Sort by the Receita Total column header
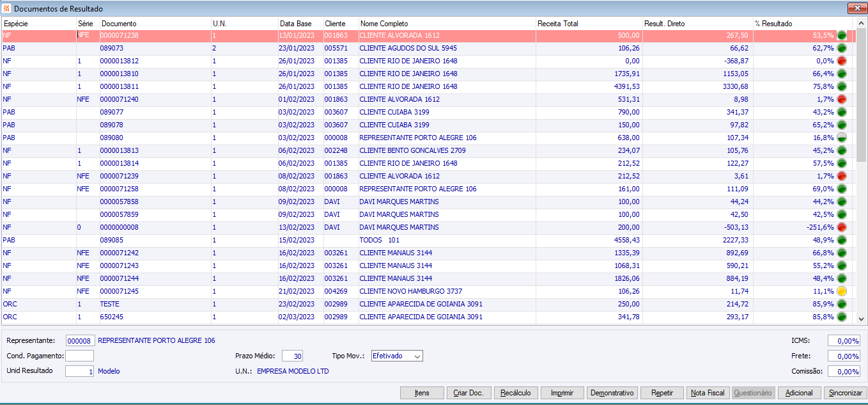 coord(589,24)
